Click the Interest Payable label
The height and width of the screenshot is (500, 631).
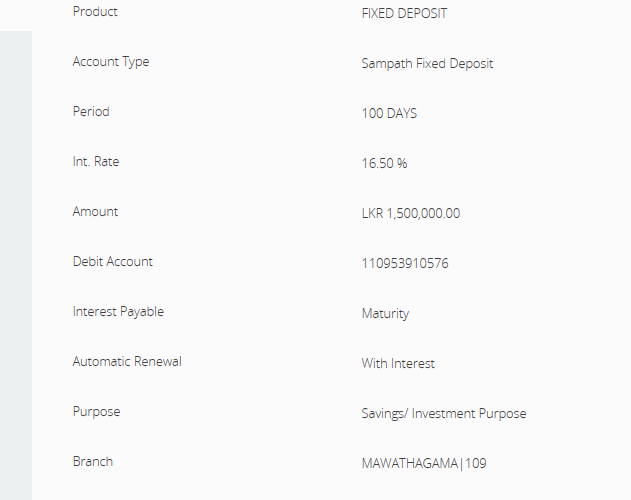[118, 312]
